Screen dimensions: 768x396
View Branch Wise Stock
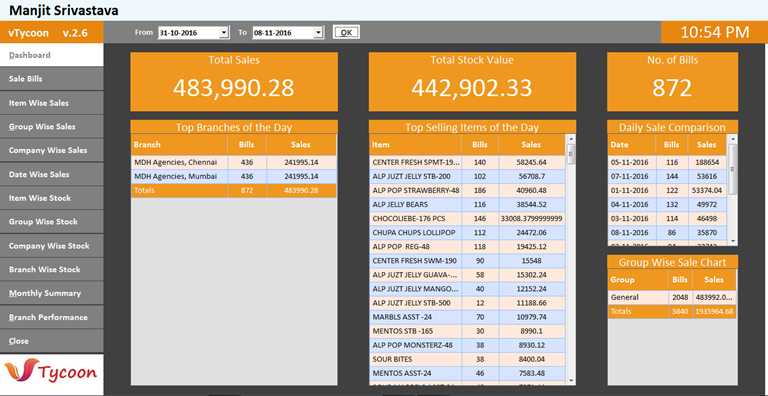pyautogui.click(x=51, y=270)
